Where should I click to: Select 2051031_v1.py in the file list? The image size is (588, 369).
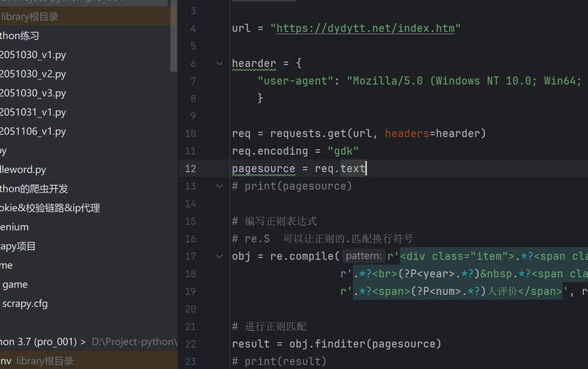(x=33, y=112)
